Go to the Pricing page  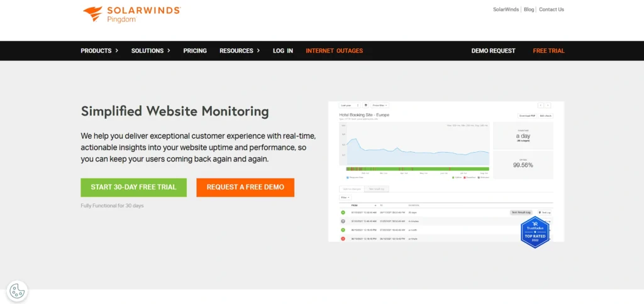[x=195, y=51]
